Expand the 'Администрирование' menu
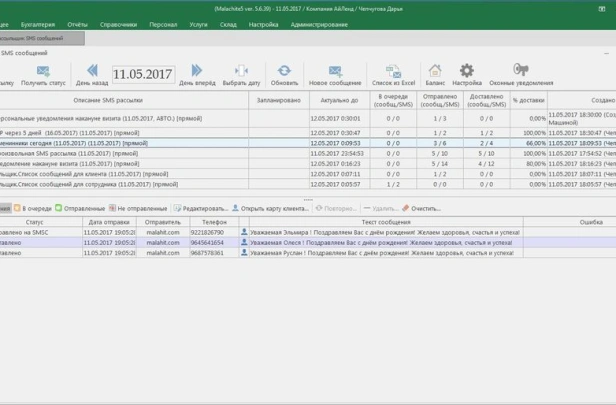Screen dimensions: 616x405 [x=319, y=23]
